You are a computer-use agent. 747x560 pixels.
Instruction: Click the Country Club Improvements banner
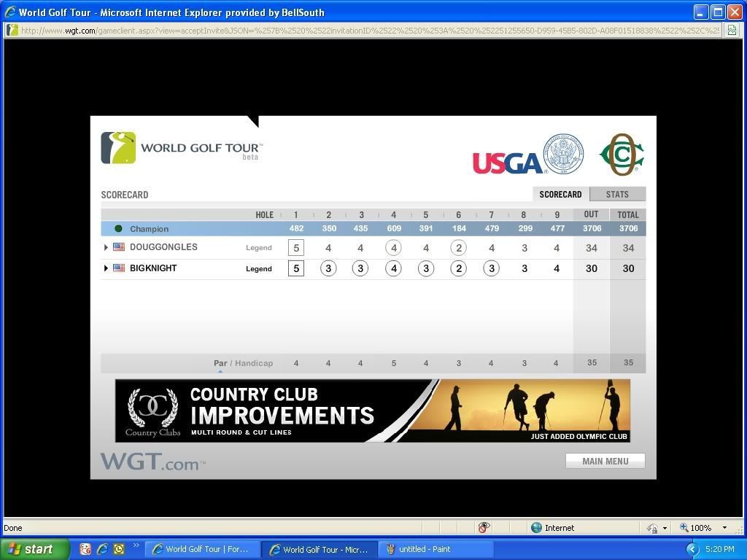click(x=372, y=411)
